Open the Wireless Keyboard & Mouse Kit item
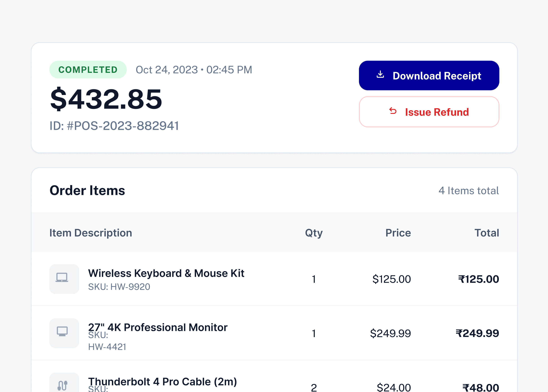Viewport: 548px width, 392px height. (x=166, y=273)
